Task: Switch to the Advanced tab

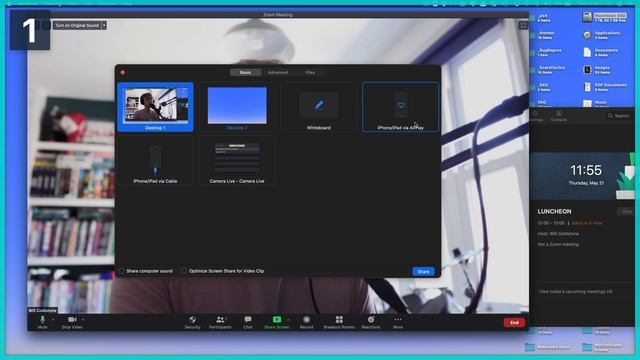Action: (x=278, y=72)
